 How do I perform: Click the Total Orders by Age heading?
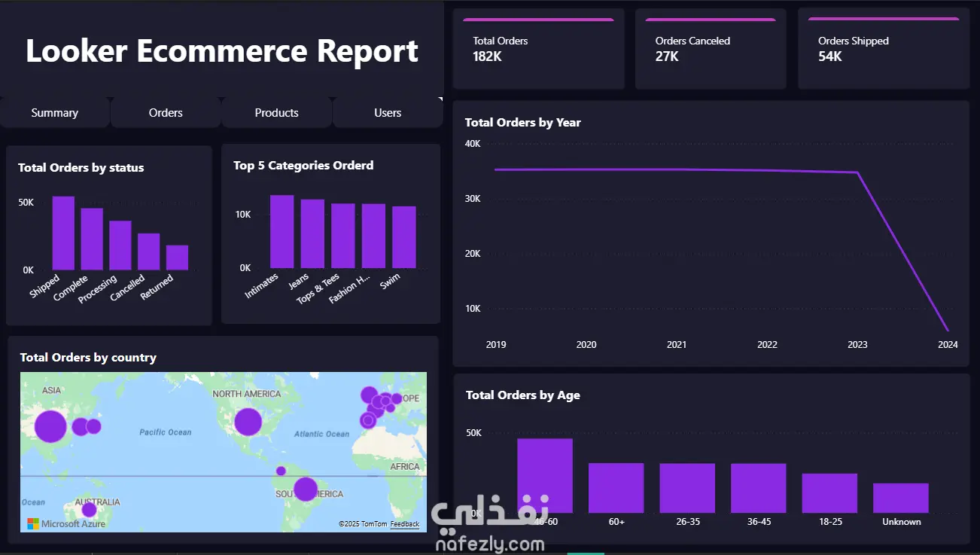[x=523, y=395]
